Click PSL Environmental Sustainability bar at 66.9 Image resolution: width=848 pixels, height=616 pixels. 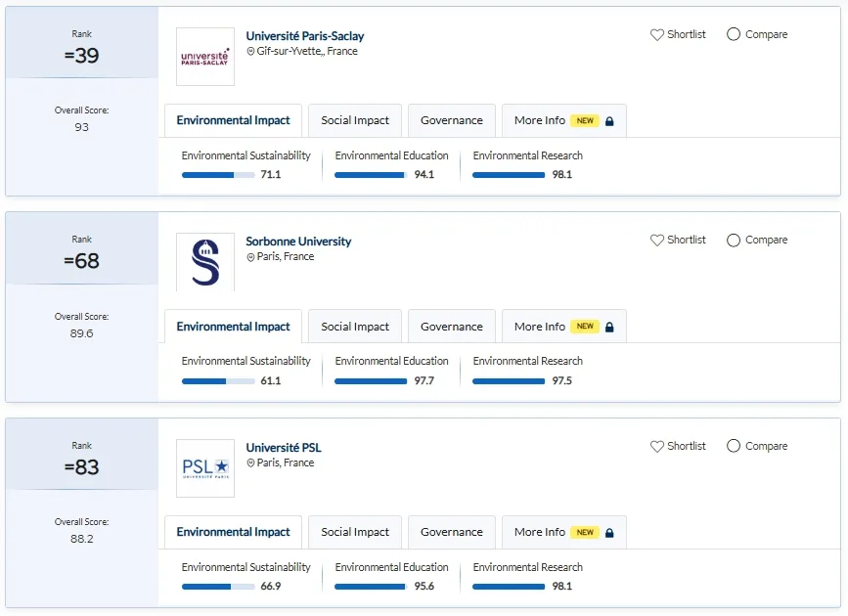pyautogui.click(x=218, y=587)
